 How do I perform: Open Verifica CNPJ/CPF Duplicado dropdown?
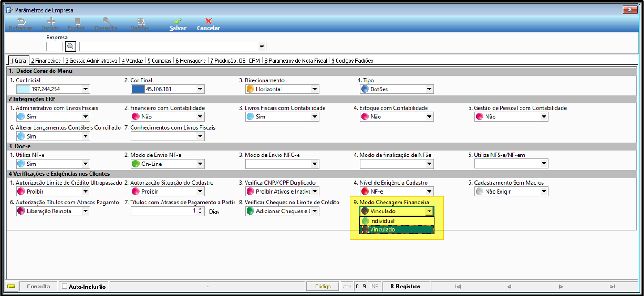point(315,191)
